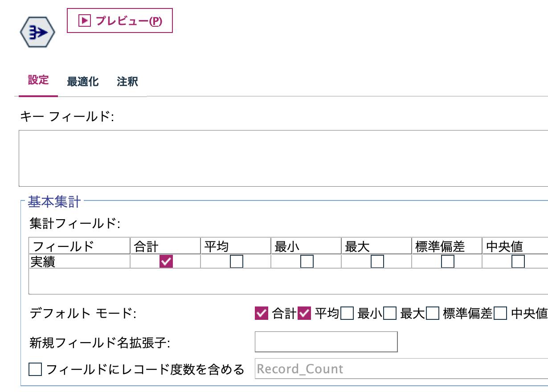Uncheck 合計 in the 実績 row
Viewport: 548px width, 392px height.
pyautogui.click(x=166, y=261)
